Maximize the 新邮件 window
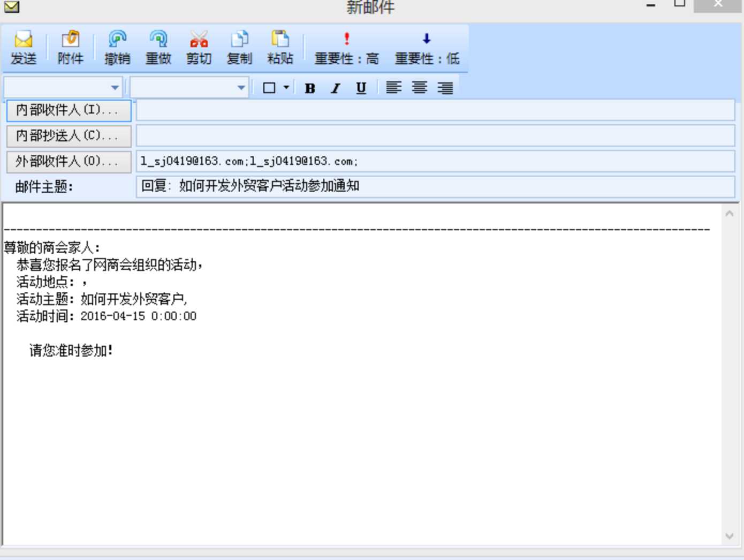 click(680, 4)
